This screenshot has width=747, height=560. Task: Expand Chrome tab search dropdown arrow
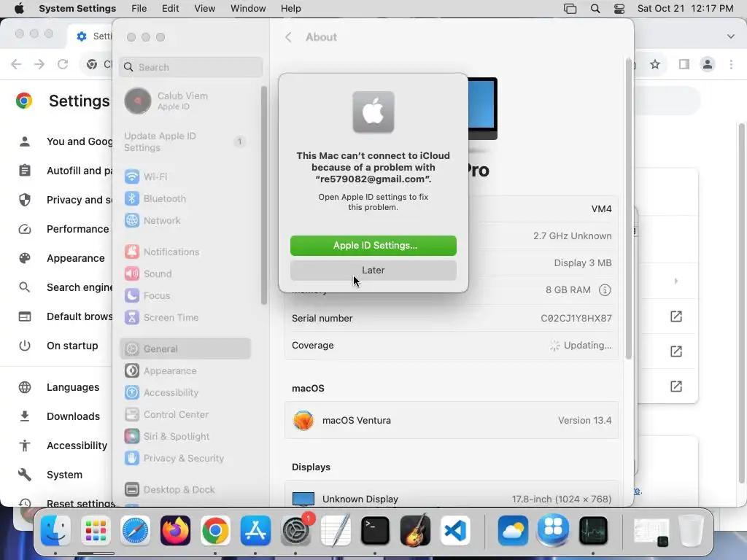[x=731, y=36]
